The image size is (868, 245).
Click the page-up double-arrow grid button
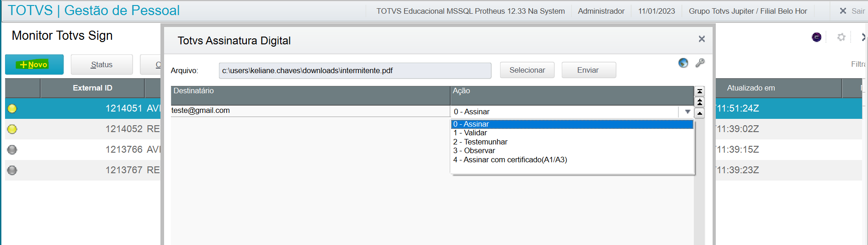pyautogui.click(x=699, y=102)
